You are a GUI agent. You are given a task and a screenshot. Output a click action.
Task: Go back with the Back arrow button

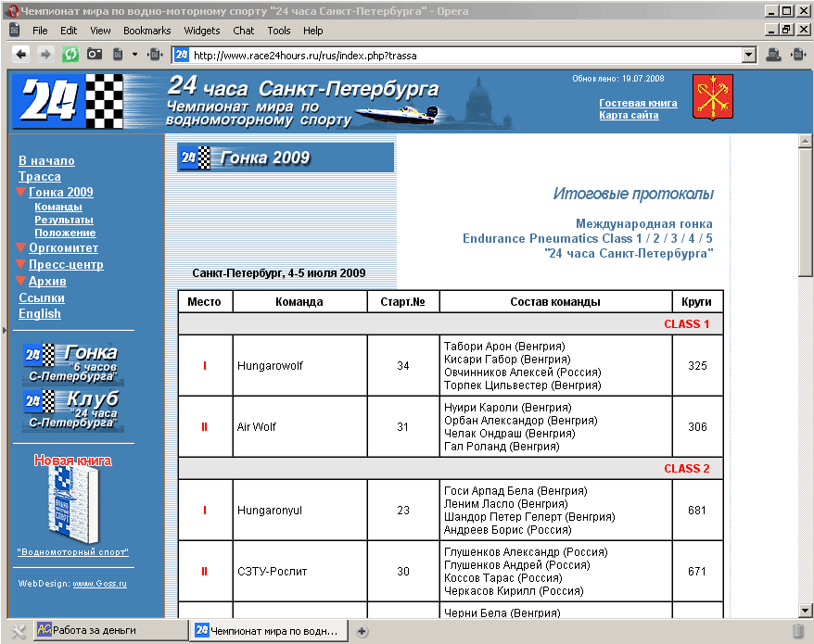coord(20,54)
